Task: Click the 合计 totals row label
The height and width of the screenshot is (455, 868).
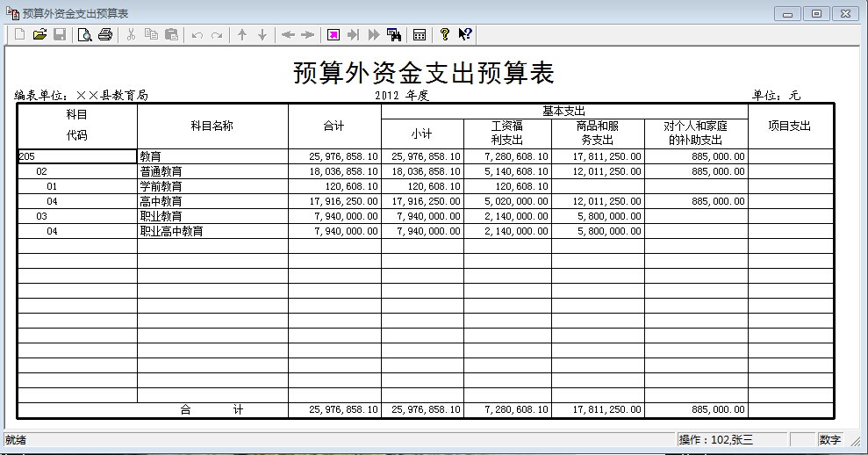Action: pos(212,409)
